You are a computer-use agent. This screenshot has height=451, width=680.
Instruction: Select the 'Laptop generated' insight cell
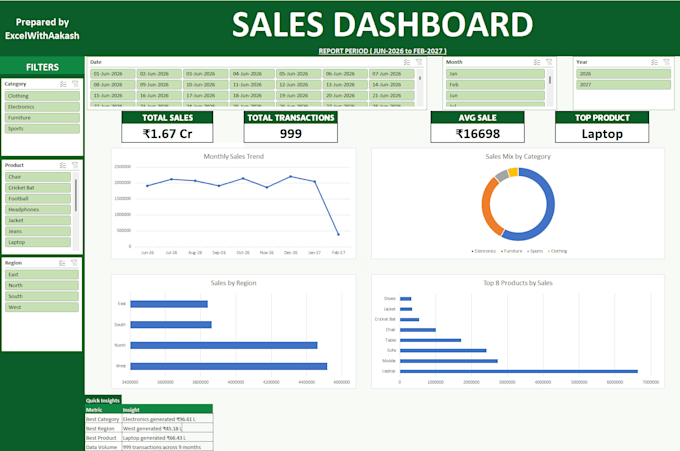click(167, 438)
